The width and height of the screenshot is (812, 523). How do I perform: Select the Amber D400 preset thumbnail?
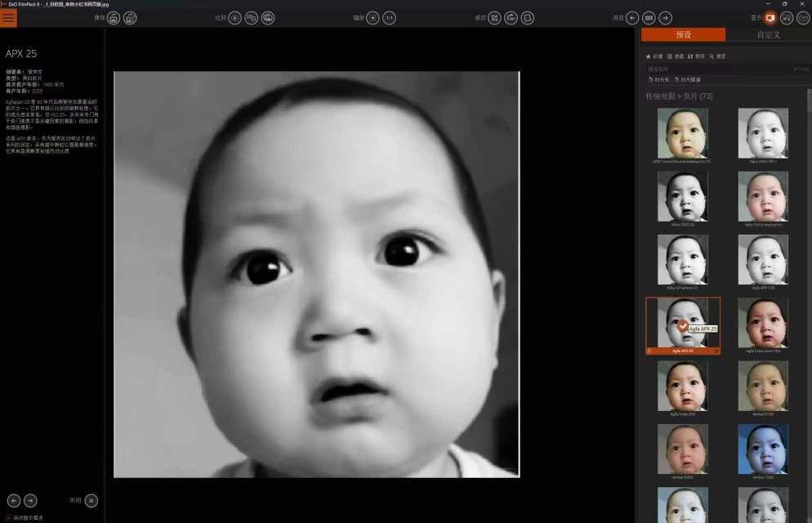(x=683, y=449)
